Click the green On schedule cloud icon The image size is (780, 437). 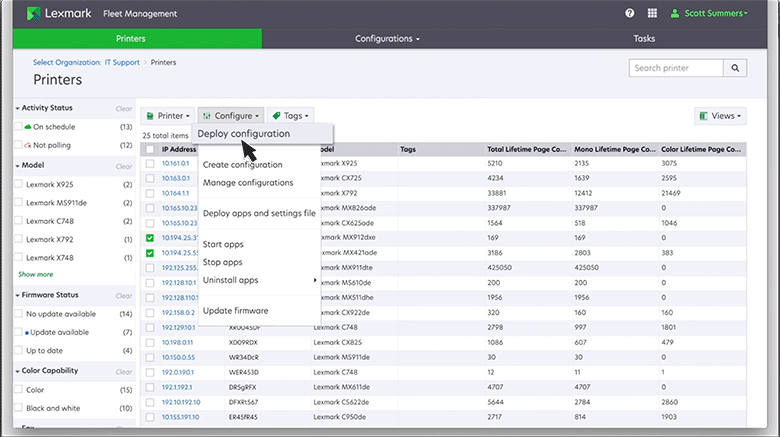28,127
